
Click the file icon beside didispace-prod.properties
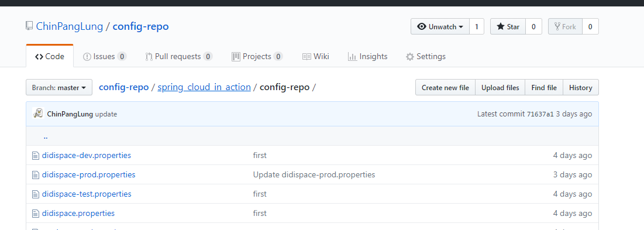click(36, 175)
